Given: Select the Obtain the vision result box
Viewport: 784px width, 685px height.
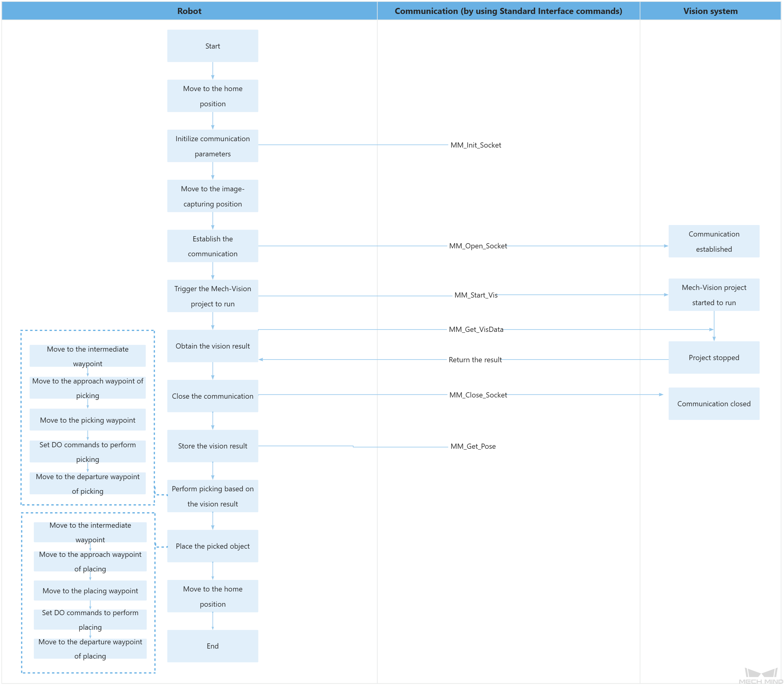Looking at the screenshot, I should point(213,346).
